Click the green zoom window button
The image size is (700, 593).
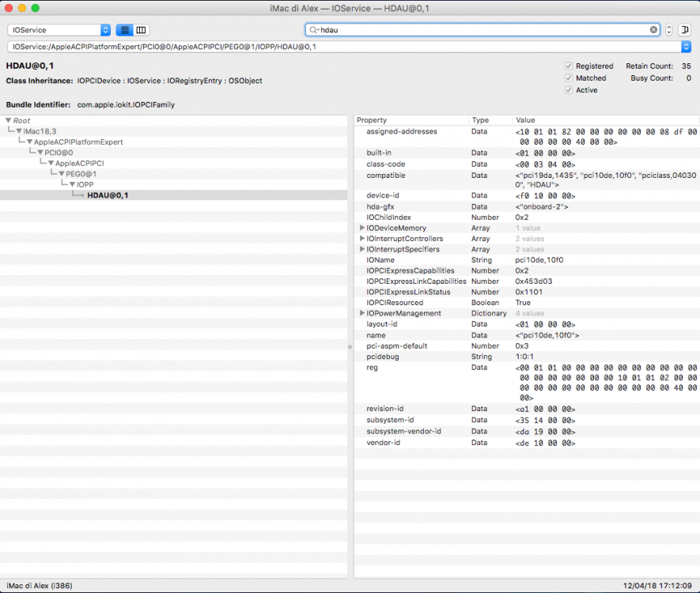(x=36, y=8)
